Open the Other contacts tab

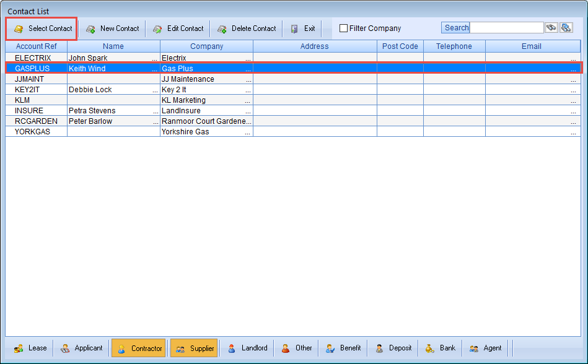(x=296, y=349)
